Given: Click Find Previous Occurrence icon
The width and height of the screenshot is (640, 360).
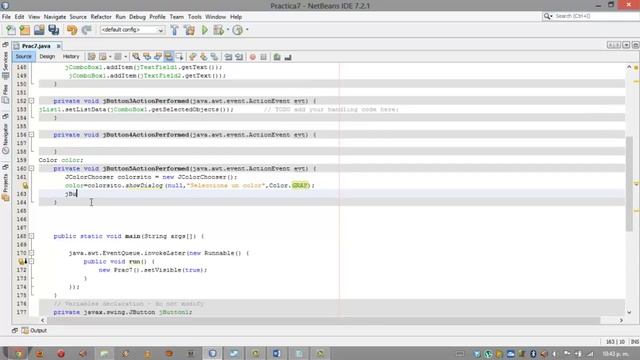Looking at the screenshot, I should coord(147,57).
